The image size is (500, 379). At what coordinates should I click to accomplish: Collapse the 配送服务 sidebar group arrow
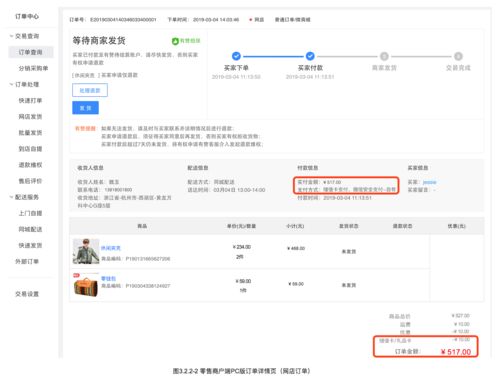[11, 197]
